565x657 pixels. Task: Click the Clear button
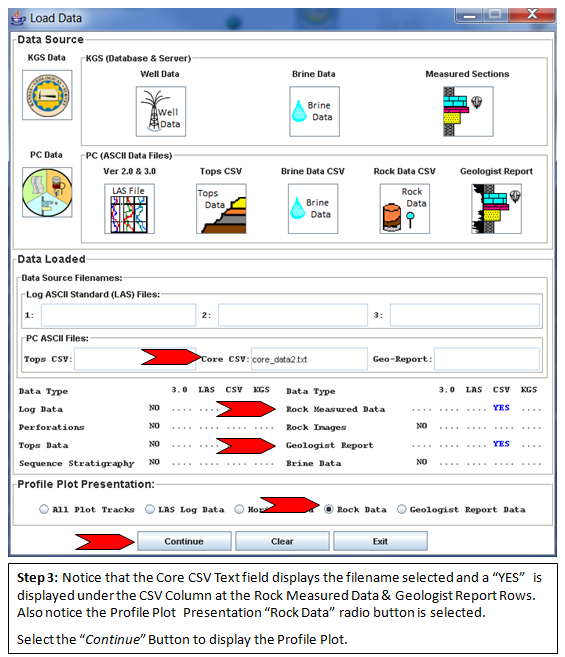[282, 541]
